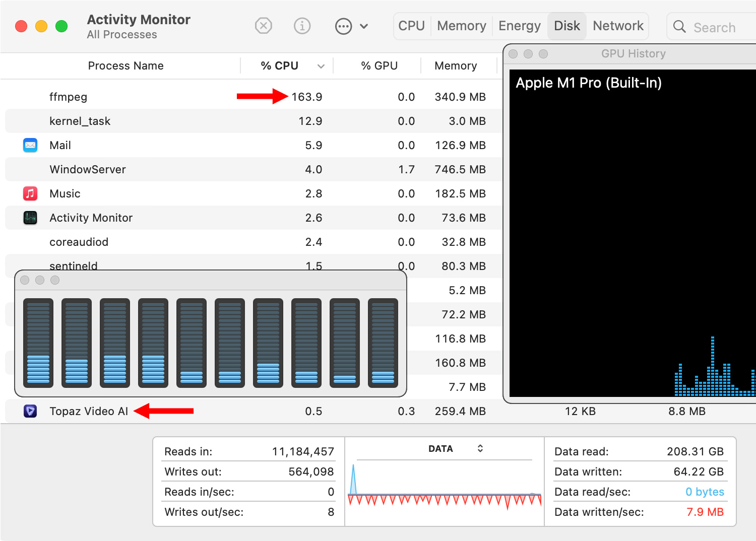This screenshot has width=756, height=541.
Task: Sort by the % CPU column header
Action: (279, 66)
